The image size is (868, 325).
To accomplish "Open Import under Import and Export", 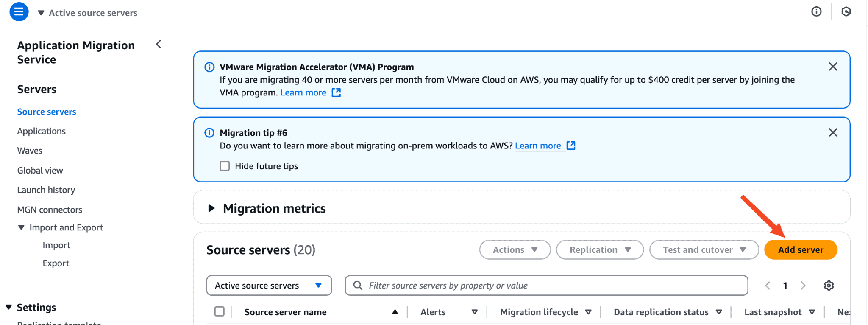I will [56, 245].
